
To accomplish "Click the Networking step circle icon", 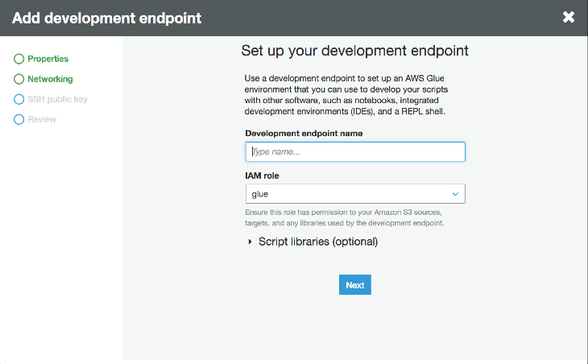I will (19, 79).
